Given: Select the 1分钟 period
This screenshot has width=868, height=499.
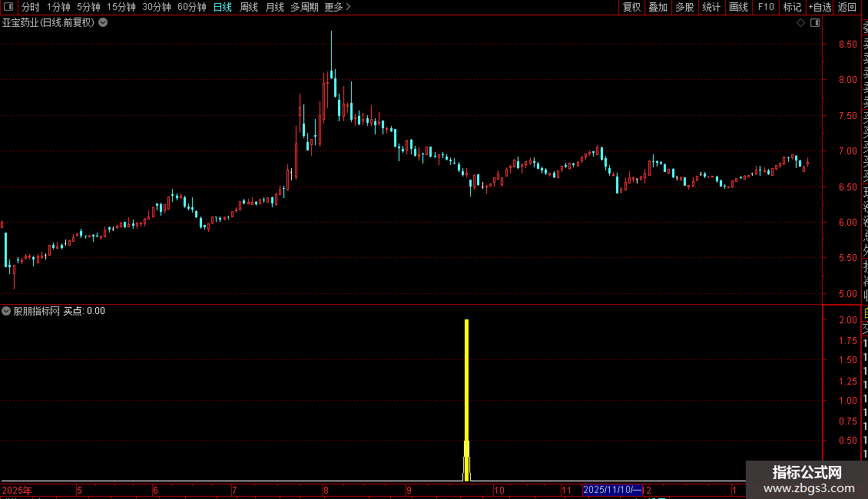Looking at the screenshot, I should (x=58, y=7).
